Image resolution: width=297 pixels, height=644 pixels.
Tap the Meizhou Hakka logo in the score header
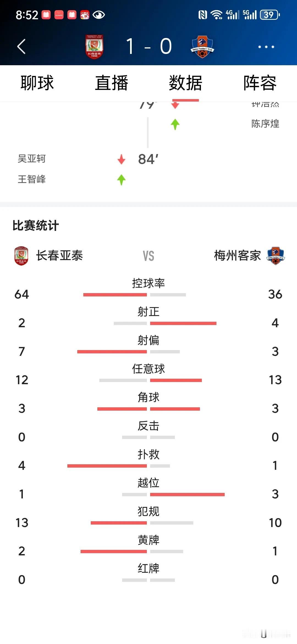coord(202,47)
